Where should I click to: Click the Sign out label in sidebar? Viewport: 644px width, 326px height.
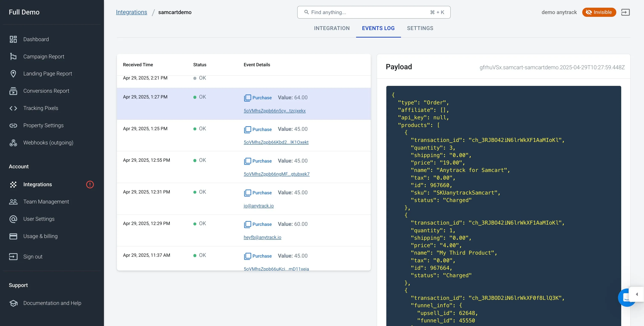pos(33,257)
